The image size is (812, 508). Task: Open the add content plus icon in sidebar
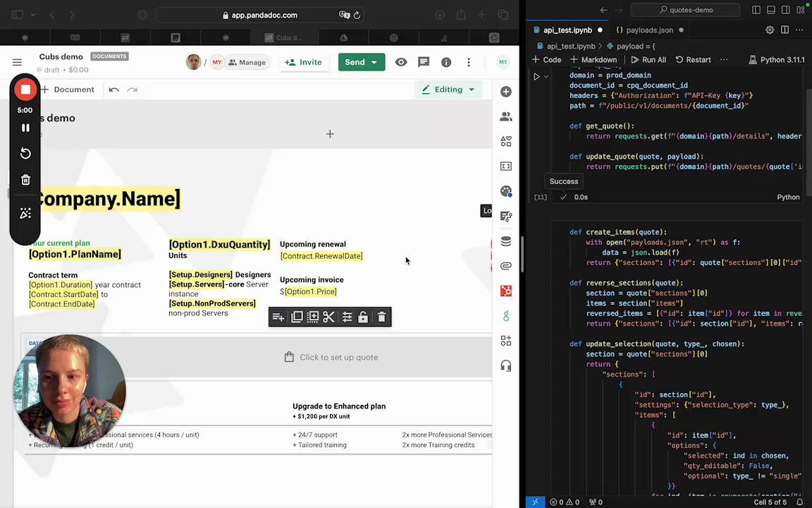506,92
